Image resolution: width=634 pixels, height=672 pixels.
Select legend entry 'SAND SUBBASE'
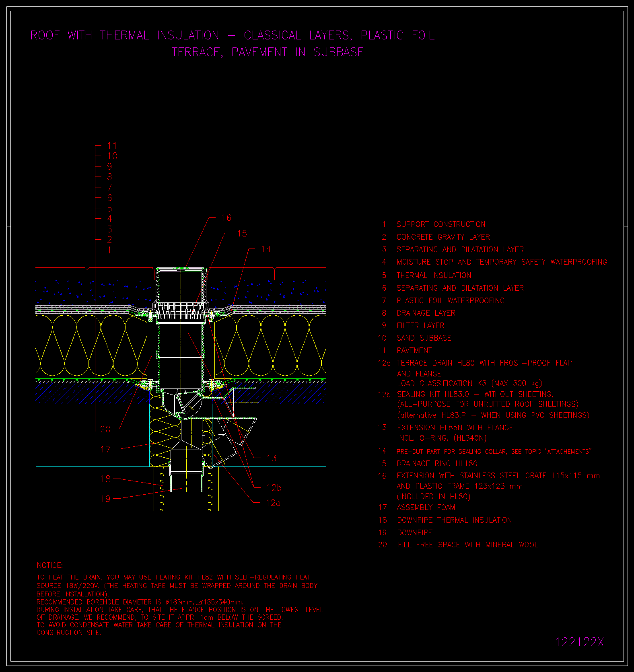point(424,338)
